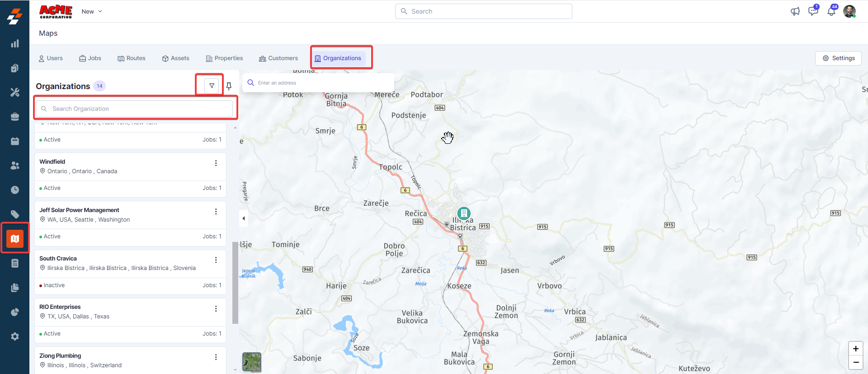Toggle satellite map view thumbnail
868x374 pixels.
point(252,362)
